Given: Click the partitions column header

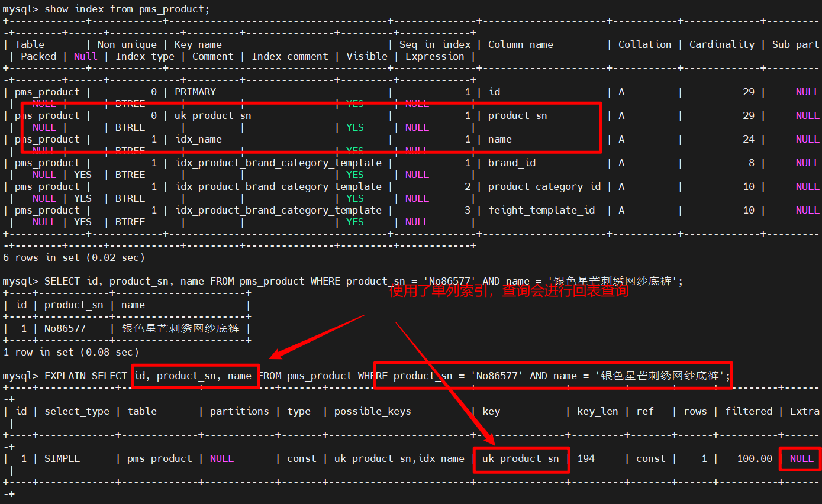Looking at the screenshot, I should [240, 412].
